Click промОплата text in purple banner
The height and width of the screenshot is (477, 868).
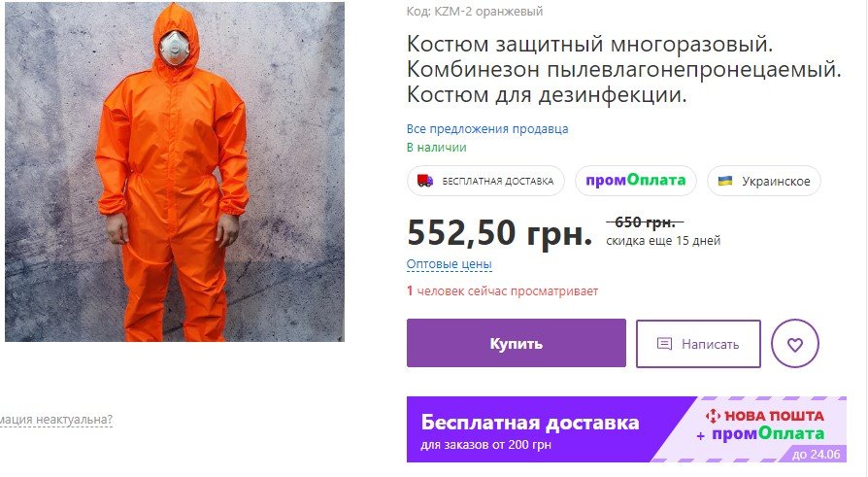[x=768, y=434]
